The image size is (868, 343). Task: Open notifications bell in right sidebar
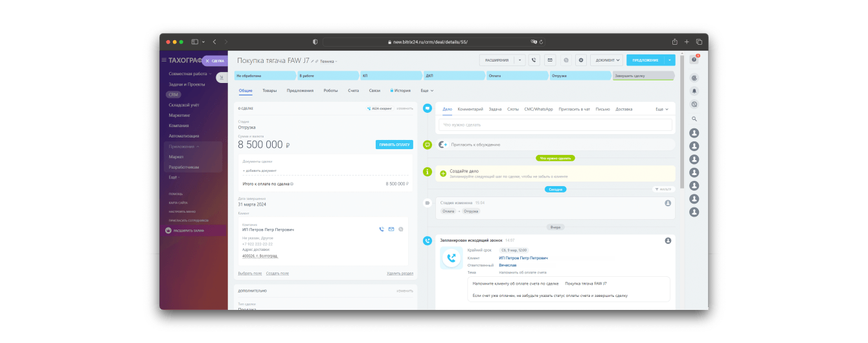(x=694, y=91)
